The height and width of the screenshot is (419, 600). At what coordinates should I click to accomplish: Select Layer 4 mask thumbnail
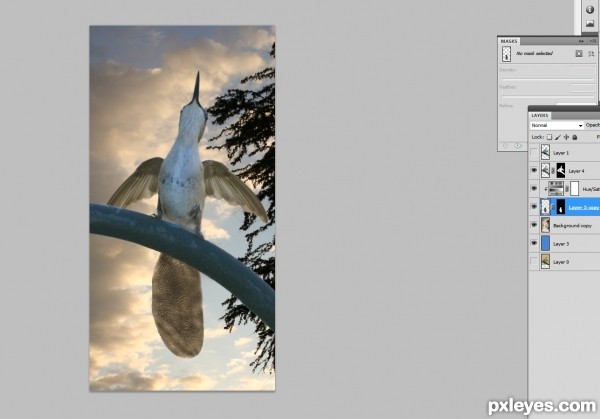point(561,170)
